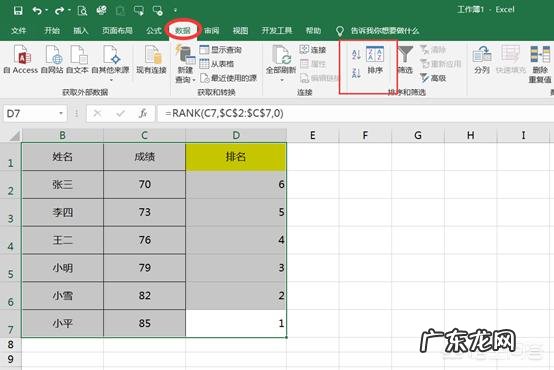The width and height of the screenshot is (554, 370).
Task: Open the 排序 sort dialog
Action: pyautogui.click(x=375, y=60)
